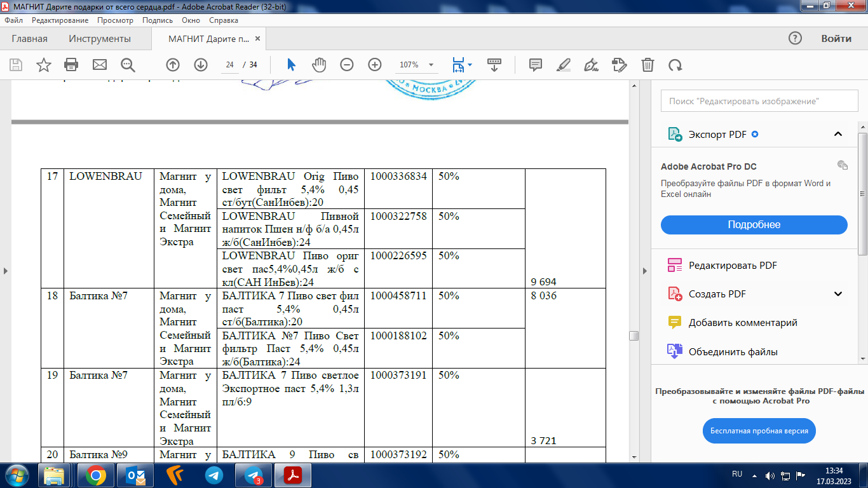This screenshot has height=488, width=868.
Task: Open page display options dropdown arrow
Action: coord(470,65)
